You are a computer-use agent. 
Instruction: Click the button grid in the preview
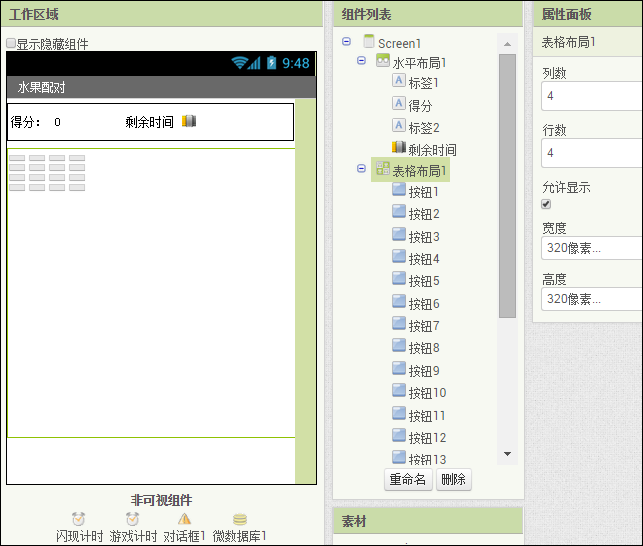tap(47, 173)
